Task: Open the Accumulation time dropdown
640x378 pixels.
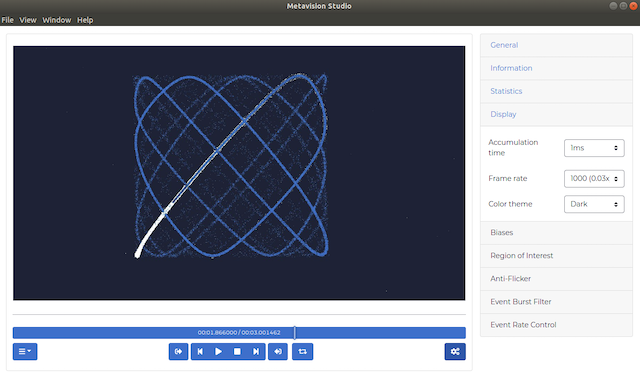Action: pyautogui.click(x=594, y=148)
